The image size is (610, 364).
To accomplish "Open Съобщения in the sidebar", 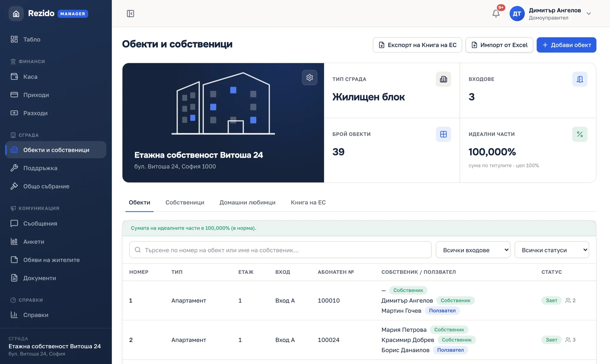I will [56, 224].
